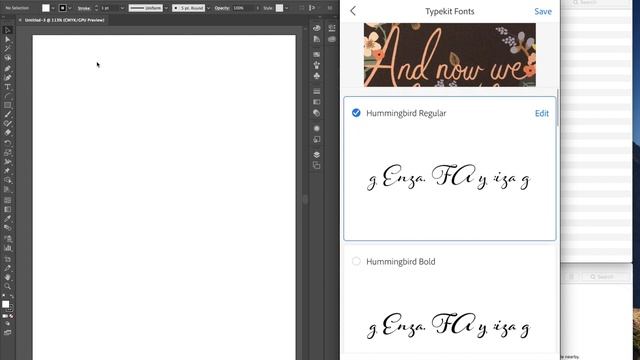Screen dimensions: 640x360
Task: Click the 'And now we' source image thumbnail
Action: (450, 55)
